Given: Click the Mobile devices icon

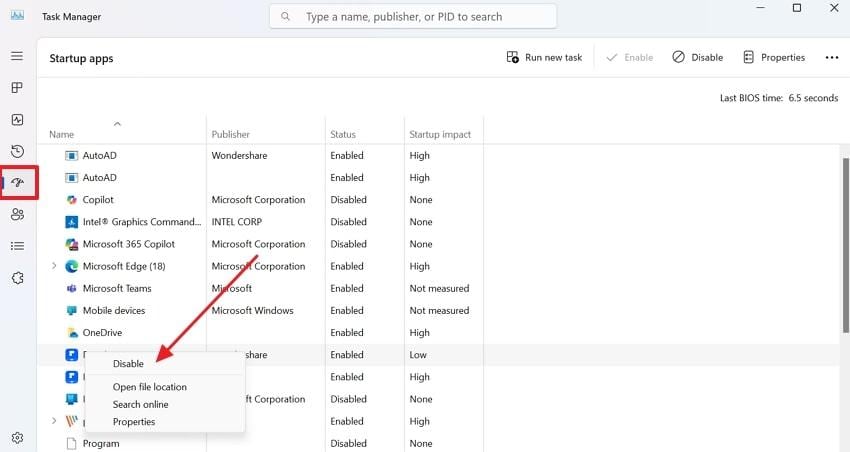Looking at the screenshot, I should click(x=71, y=311).
